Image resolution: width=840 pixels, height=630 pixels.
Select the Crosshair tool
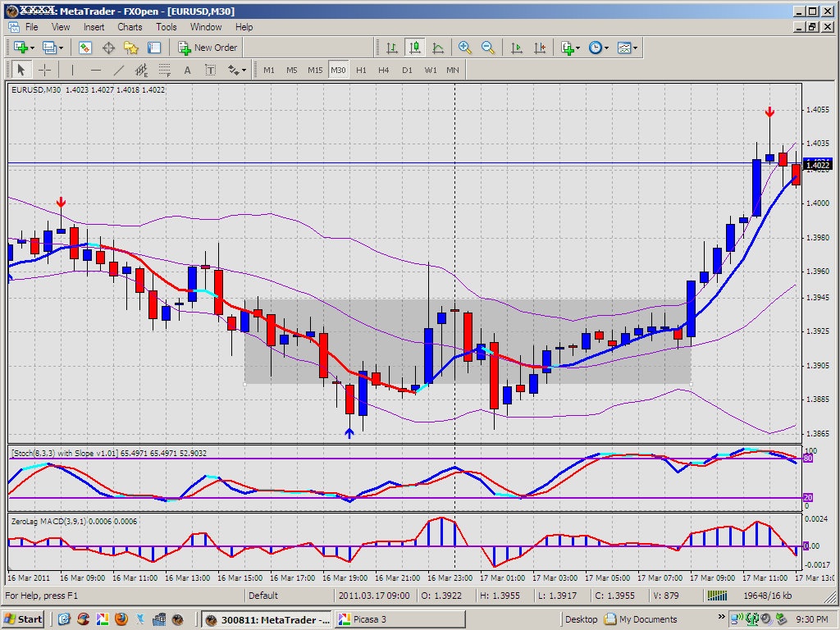point(45,70)
